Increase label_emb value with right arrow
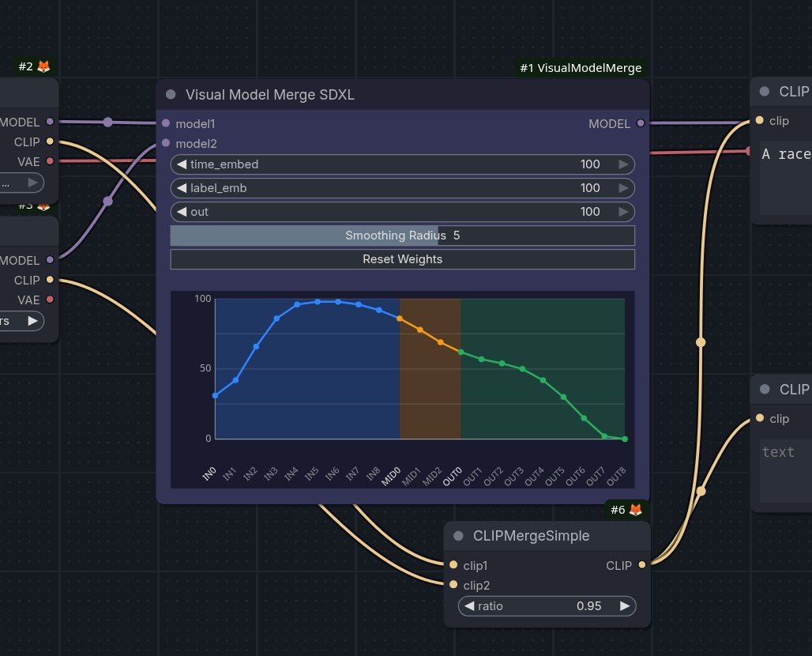Viewport: 812px width, 656px height. click(623, 188)
